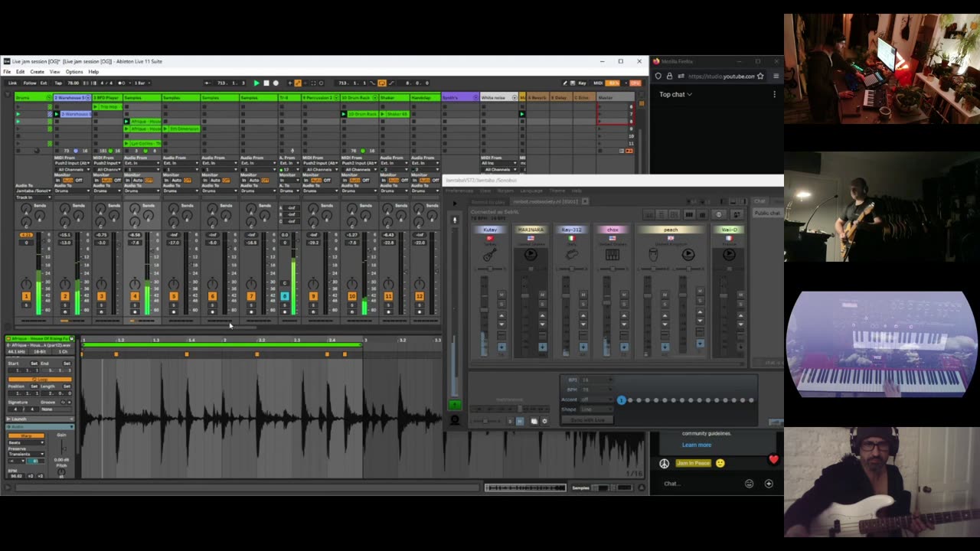Open the Options menu in Ableton
980x551 pixels.
(x=74, y=72)
